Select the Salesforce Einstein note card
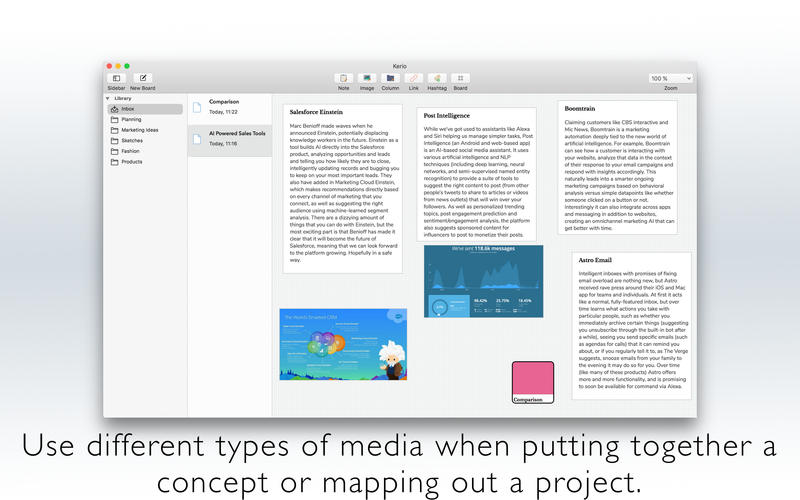 [x=343, y=189]
